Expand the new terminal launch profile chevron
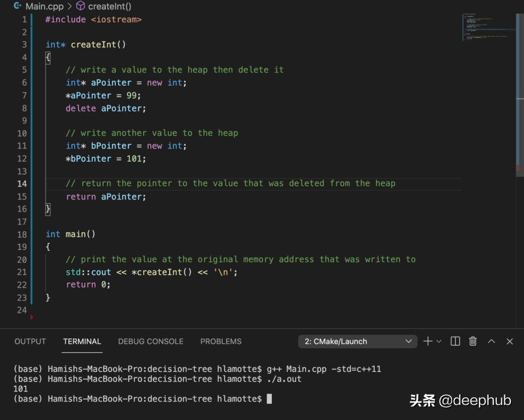524x420 pixels. pyautogui.click(x=439, y=342)
